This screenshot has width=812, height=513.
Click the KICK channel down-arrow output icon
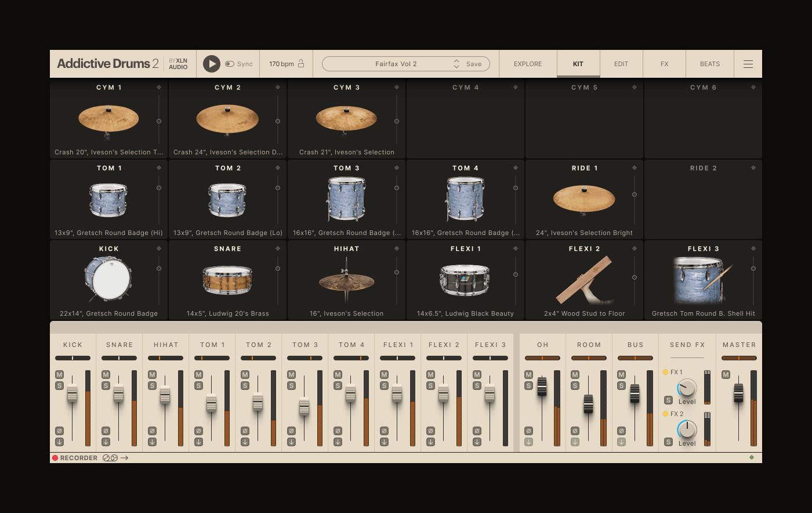pos(59,442)
